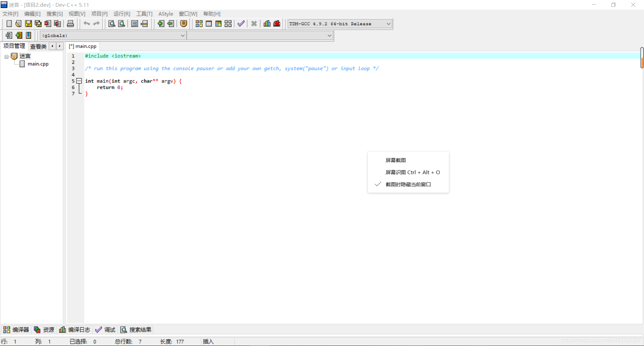Open the 编译器 bottom panel tab
This screenshot has width=644, height=346.
point(16,330)
